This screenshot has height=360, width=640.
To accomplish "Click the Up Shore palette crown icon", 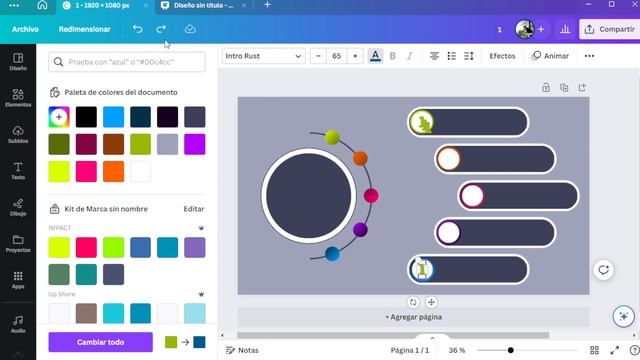I will [x=201, y=294].
